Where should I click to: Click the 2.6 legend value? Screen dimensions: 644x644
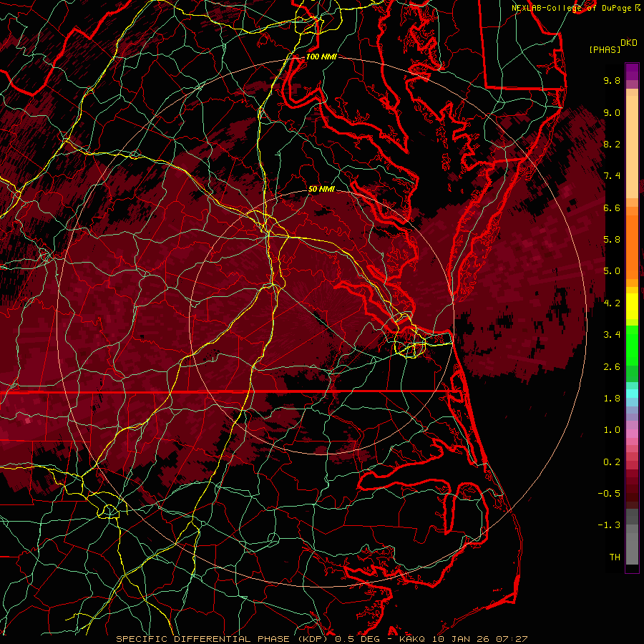point(612,367)
